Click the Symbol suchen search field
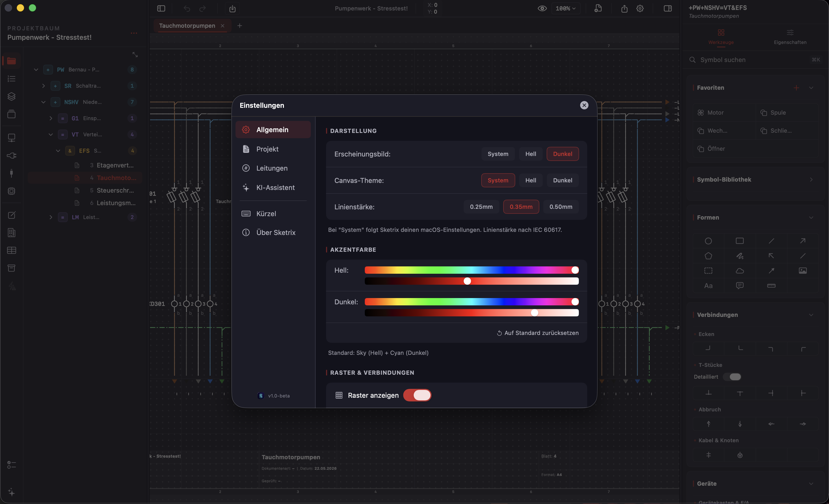 click(755, 60)
